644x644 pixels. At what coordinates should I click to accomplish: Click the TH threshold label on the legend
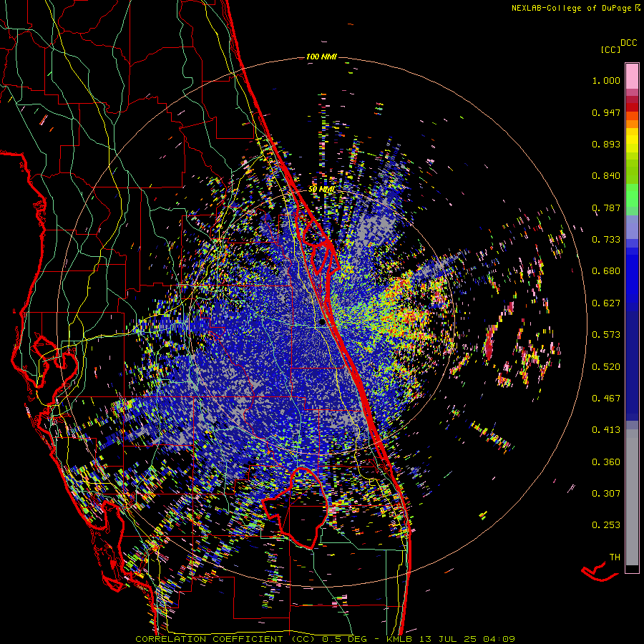tap(615, 557)
